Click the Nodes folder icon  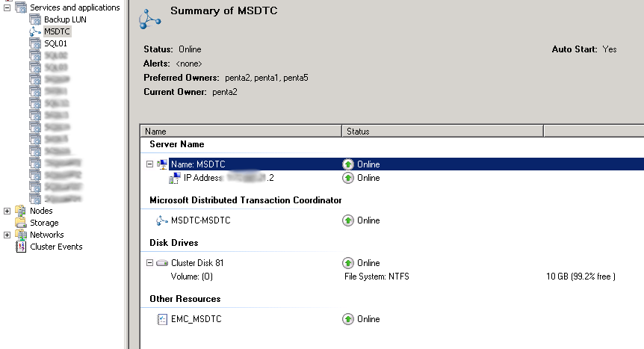21,211
